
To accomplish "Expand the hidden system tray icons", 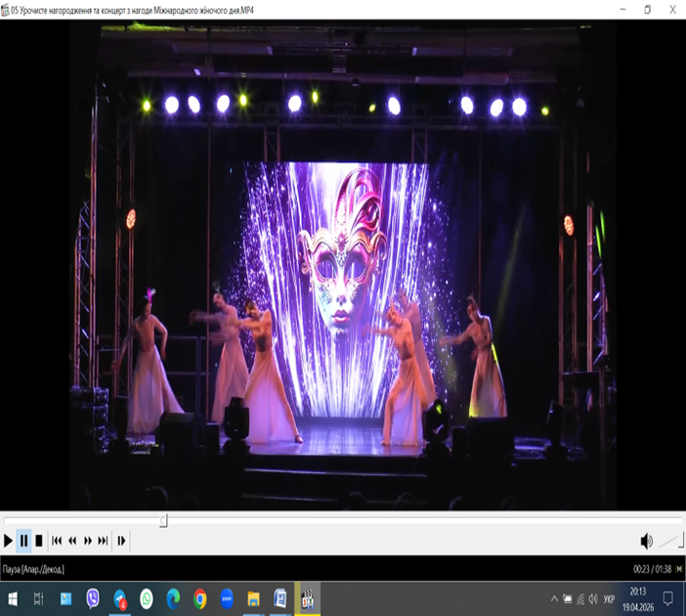I will (553, 598).
